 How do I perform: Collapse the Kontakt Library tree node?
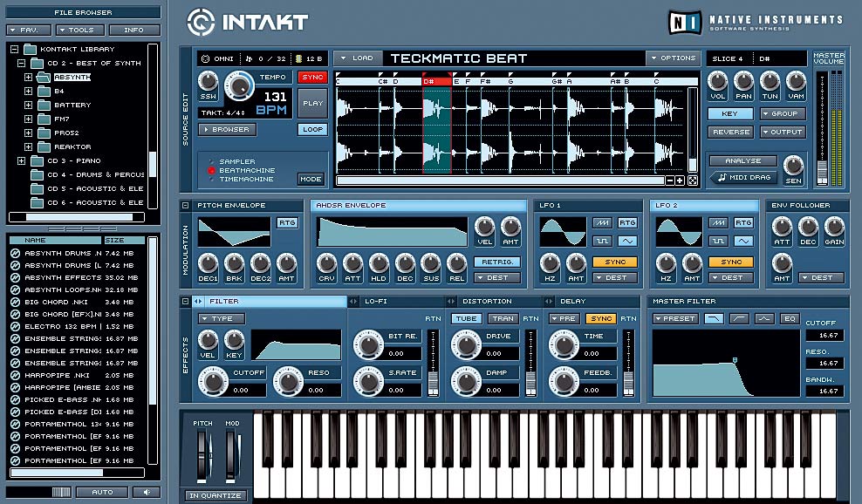coord(14,49)
